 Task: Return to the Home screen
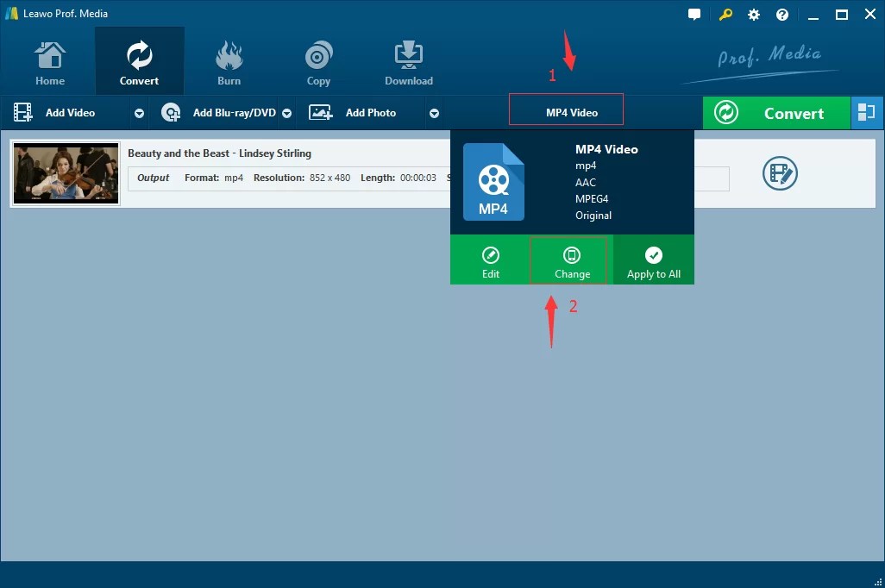(49, 60)
